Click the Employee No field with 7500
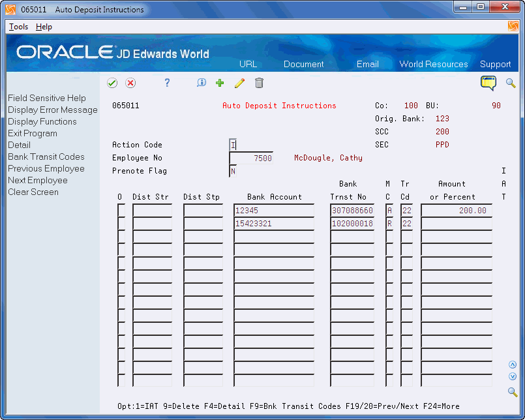525x420 pixels. tap(251, 158)
